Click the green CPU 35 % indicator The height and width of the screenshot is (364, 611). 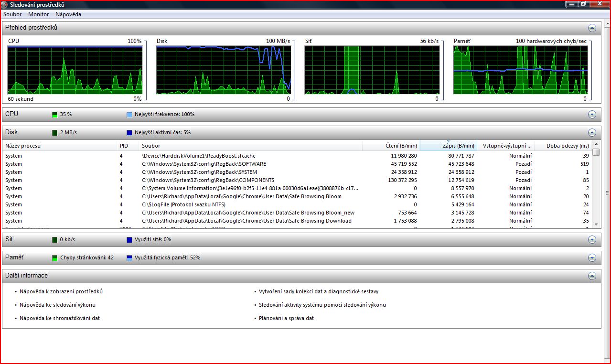pos(55,115)
